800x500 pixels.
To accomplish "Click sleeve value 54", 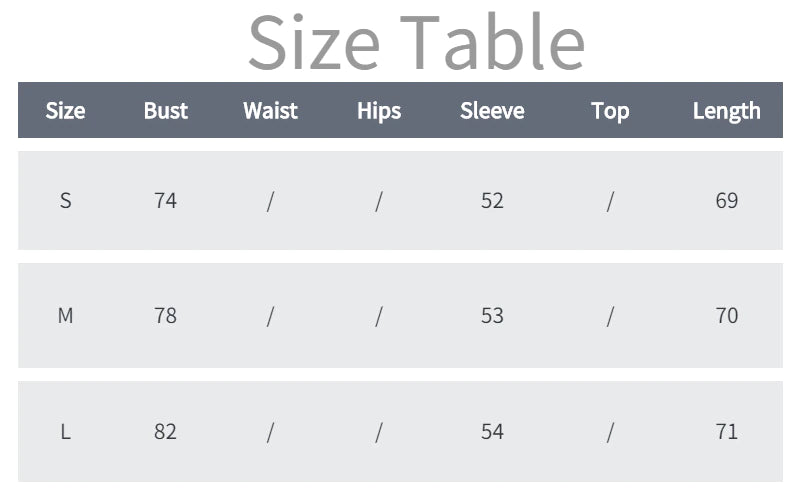I will pos(492,432).
